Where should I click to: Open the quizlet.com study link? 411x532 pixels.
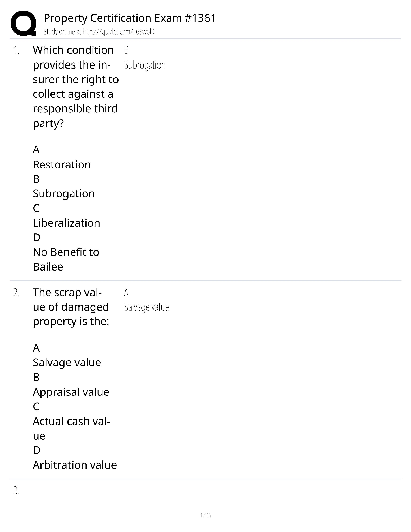99,32
